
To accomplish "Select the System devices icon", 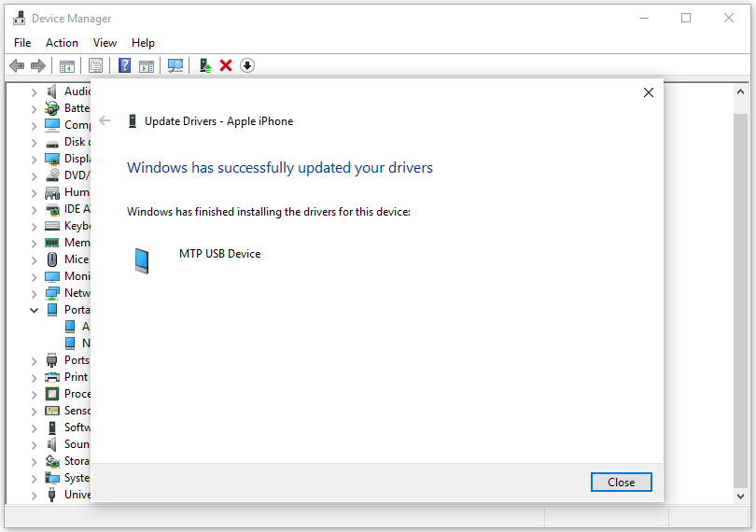I will tap(52, 478).
